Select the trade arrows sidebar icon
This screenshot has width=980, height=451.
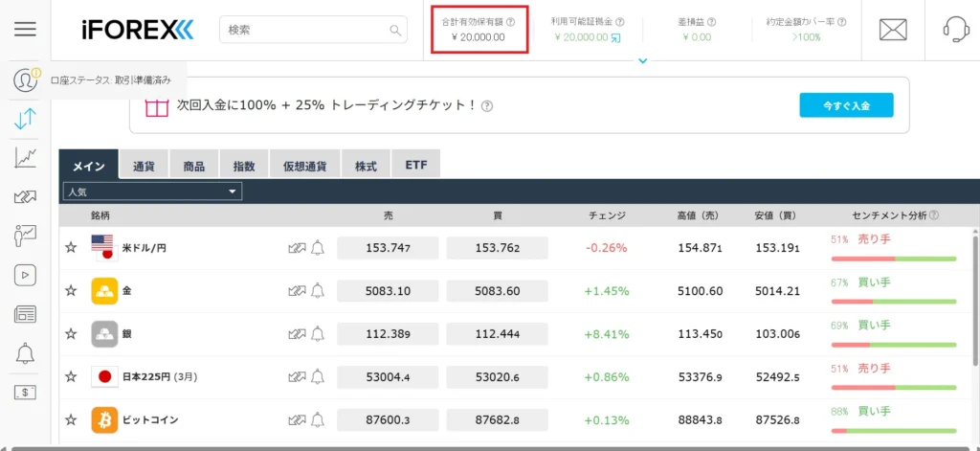[x=25, y=118]
